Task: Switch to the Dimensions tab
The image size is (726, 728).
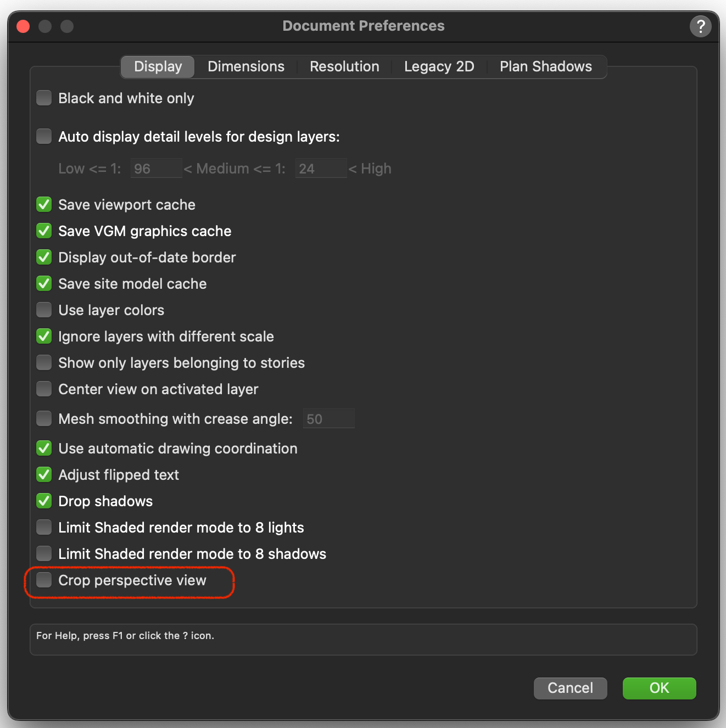Action: [x=246, y=66]
